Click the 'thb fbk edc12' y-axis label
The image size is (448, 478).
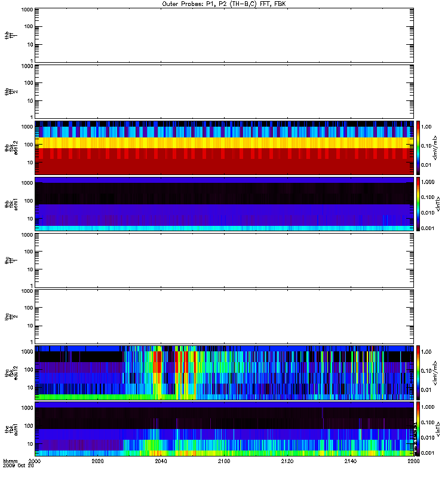(11, 148)
